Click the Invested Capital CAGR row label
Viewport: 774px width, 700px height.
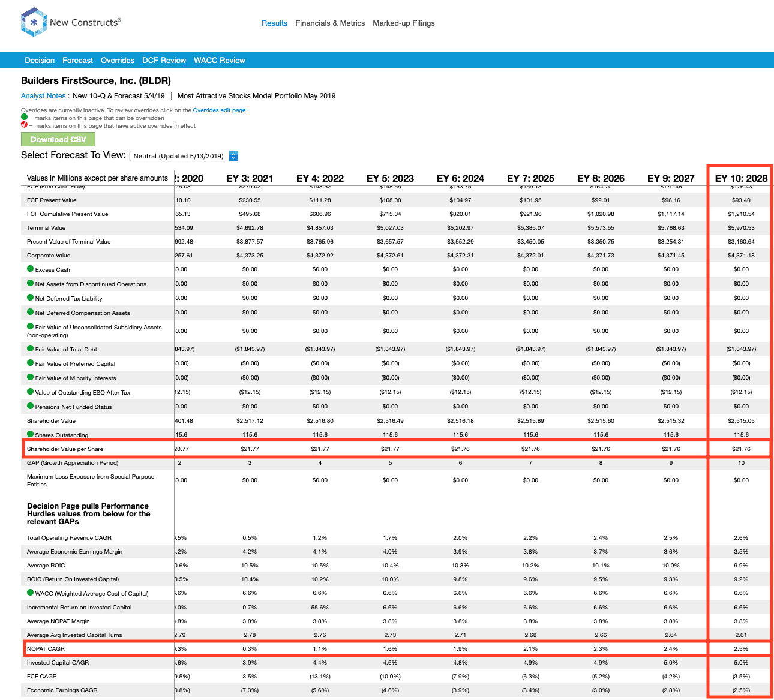point(58,663)
